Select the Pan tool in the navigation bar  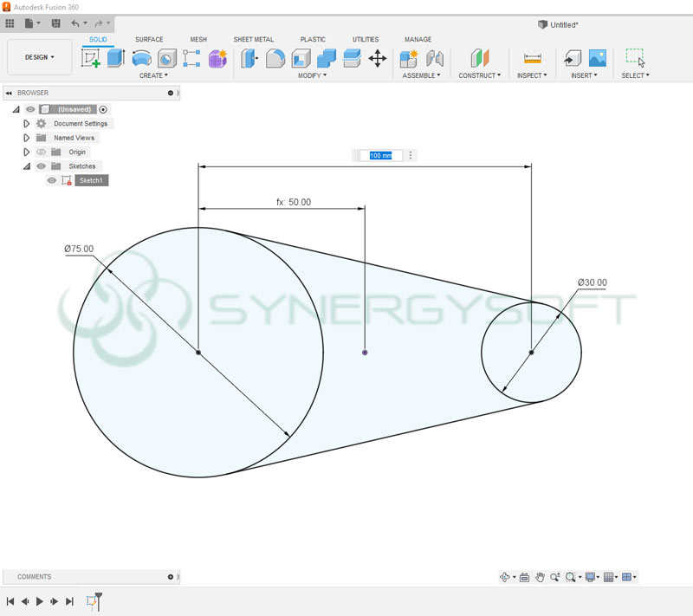click(540, 576)
